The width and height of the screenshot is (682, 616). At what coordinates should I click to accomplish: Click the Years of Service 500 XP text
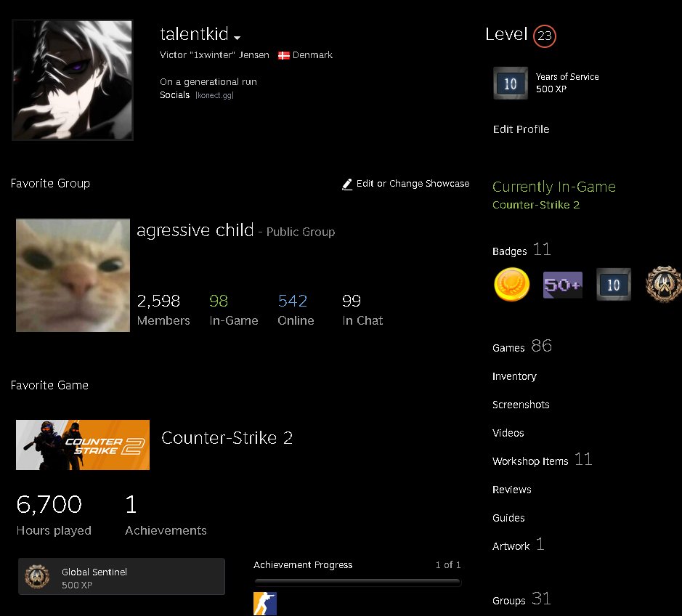(567, 83)
